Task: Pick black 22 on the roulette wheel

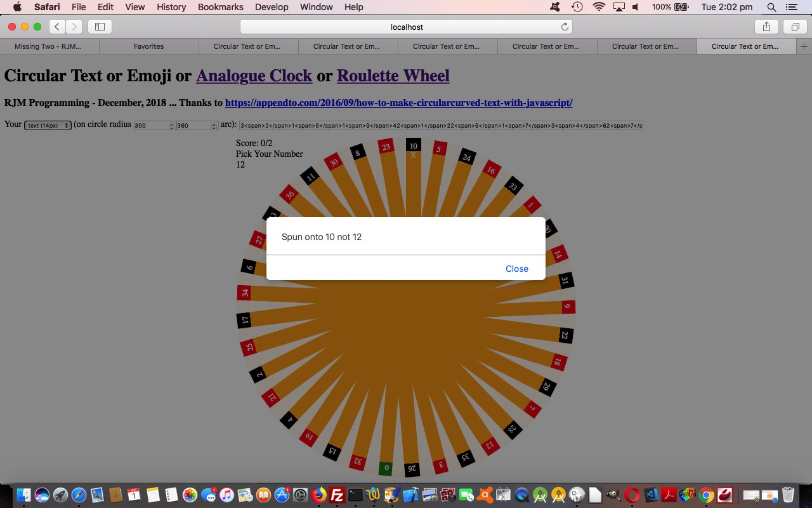Action: point(565,335)
